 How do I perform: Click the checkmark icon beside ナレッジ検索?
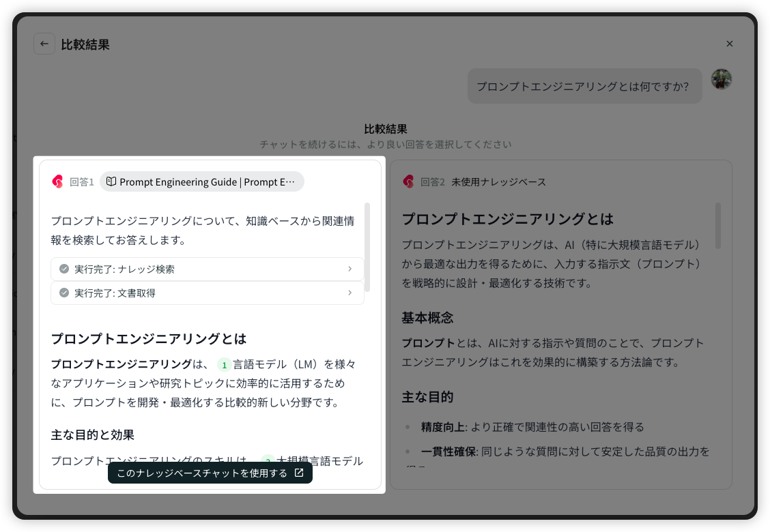(64, 269)
